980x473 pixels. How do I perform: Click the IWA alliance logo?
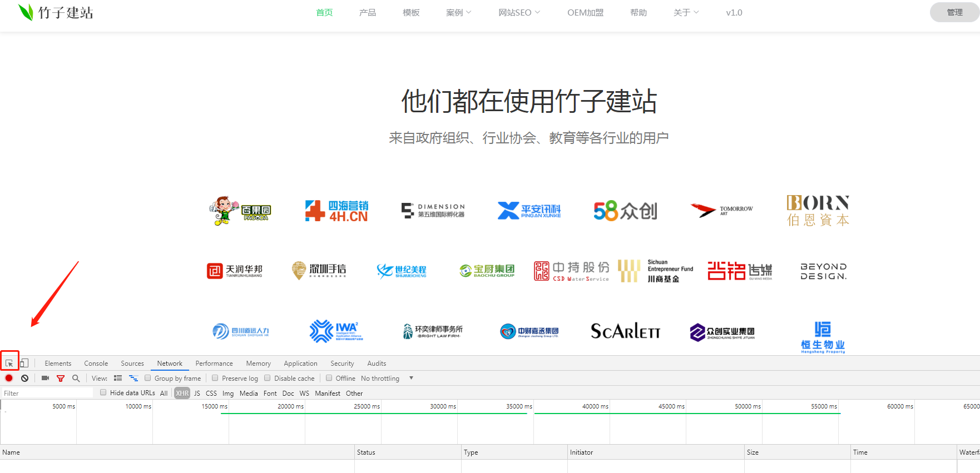(x=336, y=331)
